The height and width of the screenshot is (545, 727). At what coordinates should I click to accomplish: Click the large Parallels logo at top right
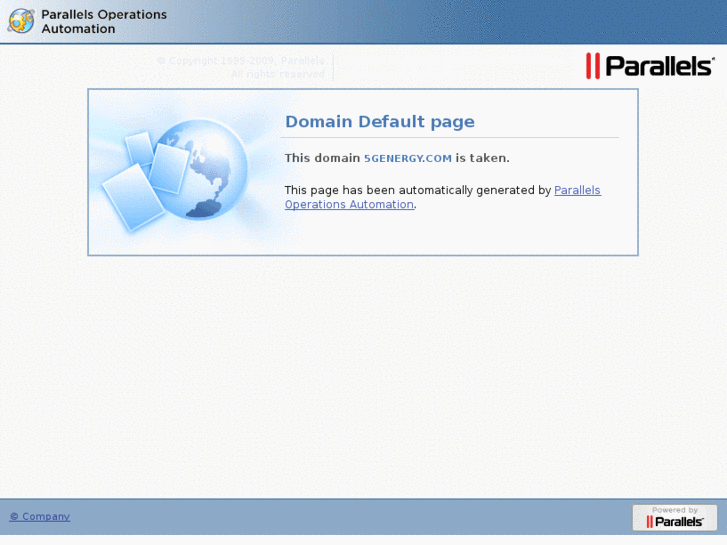click(x=650, y=66)
